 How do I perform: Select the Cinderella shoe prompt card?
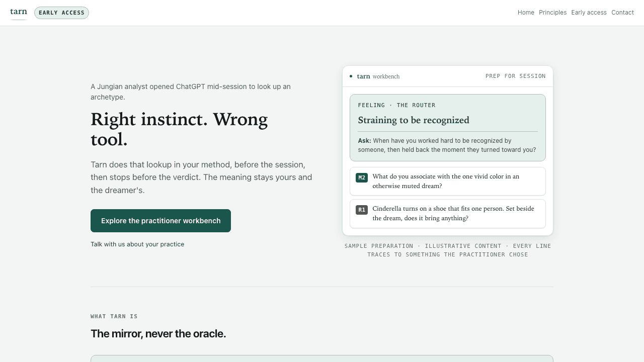pyautogui.click(x=448, y=213)
